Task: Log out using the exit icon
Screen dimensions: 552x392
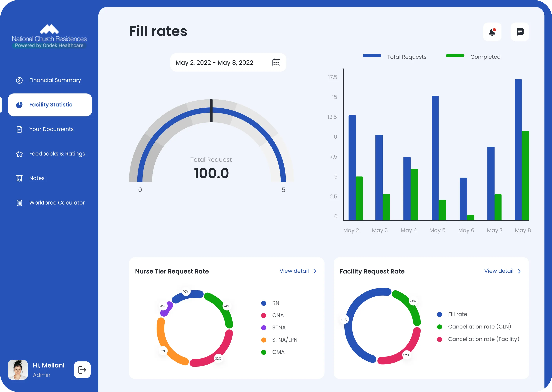Action: pos(82,369)
